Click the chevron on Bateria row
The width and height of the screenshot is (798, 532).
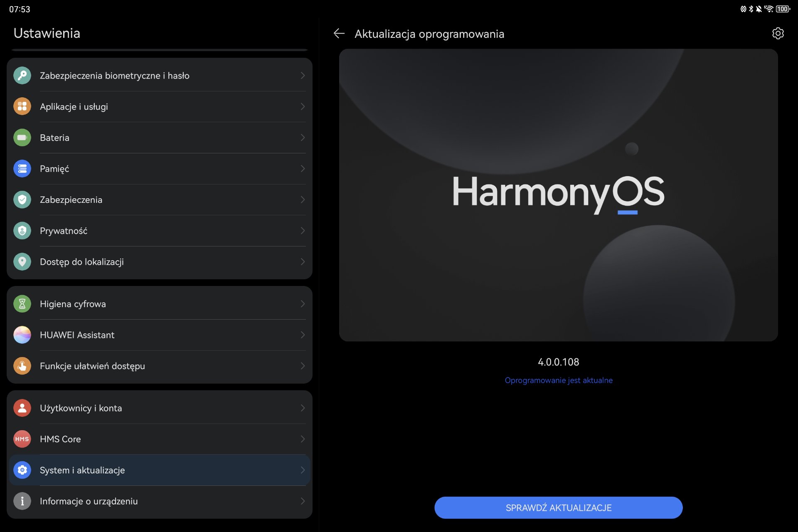coord(303,138)
